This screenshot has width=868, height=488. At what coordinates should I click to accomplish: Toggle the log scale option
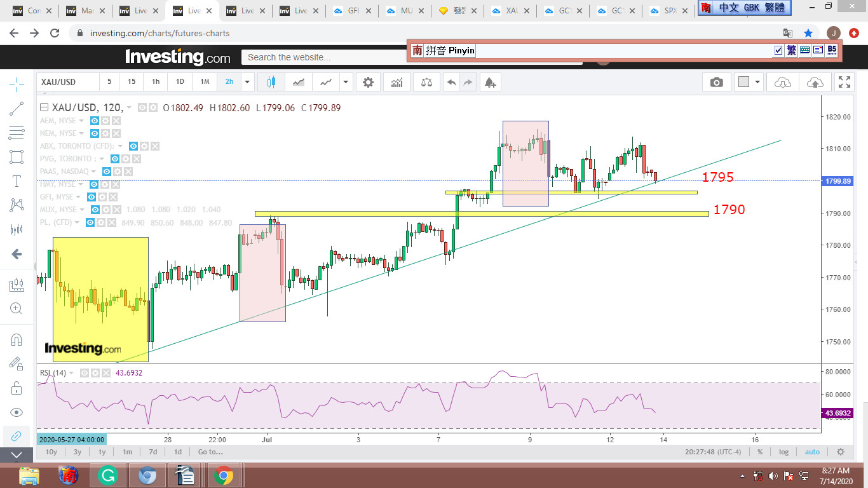coord(784,452)
